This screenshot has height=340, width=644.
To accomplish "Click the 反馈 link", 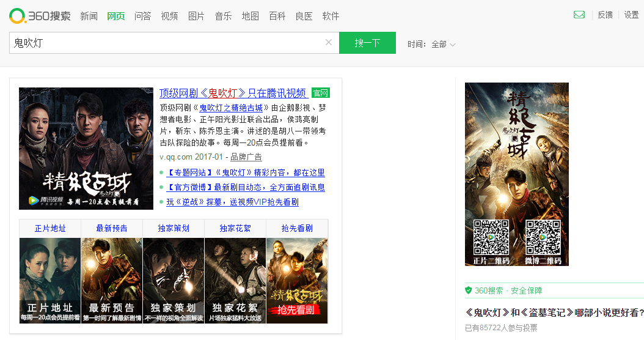I will (605, 15).
